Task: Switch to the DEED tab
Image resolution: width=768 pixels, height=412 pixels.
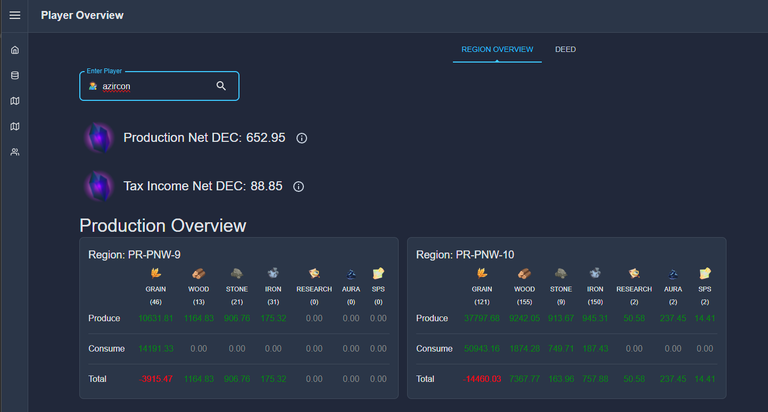Action: pos(565,49)
